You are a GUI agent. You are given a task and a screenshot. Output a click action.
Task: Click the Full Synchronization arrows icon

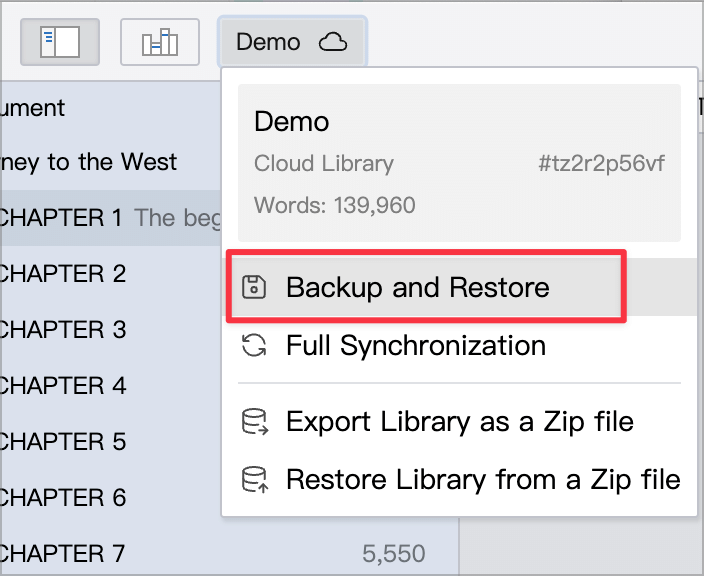[x=254, y=345]
